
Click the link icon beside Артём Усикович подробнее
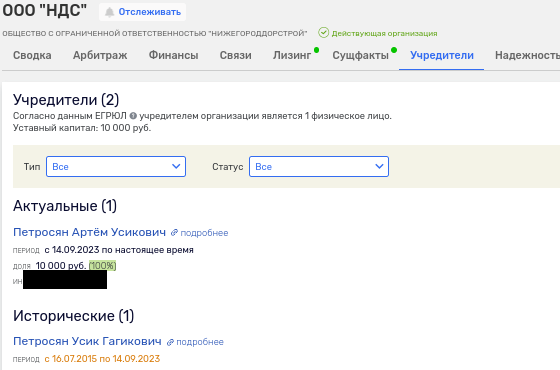click(x=174, y=232)
